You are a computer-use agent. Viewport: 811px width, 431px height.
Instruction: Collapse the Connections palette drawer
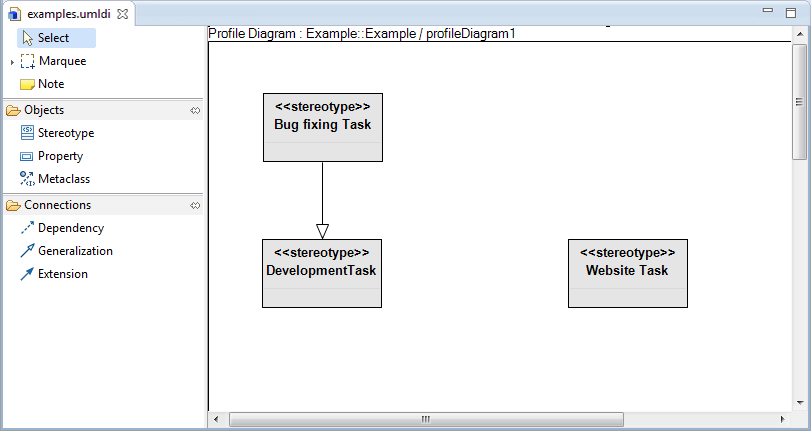57,205
